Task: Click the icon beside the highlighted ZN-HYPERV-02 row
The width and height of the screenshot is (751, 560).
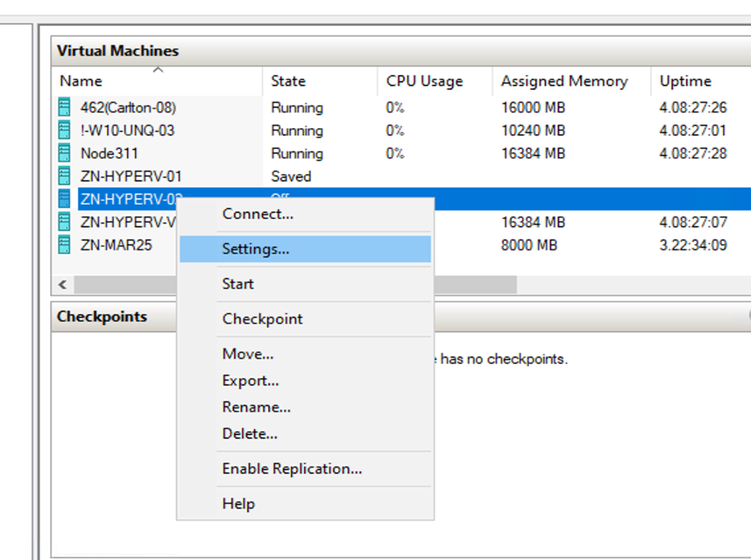Action: [65, 199]
